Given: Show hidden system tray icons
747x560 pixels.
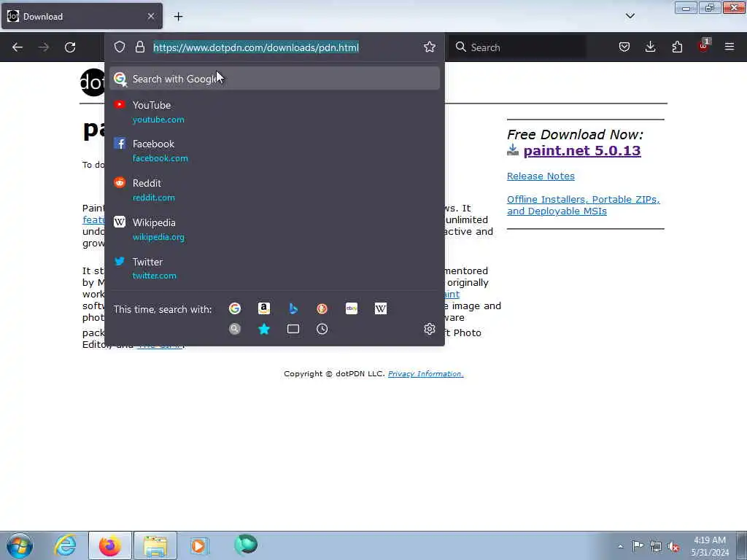Looking at the screenshot, I should coord(620,546).
